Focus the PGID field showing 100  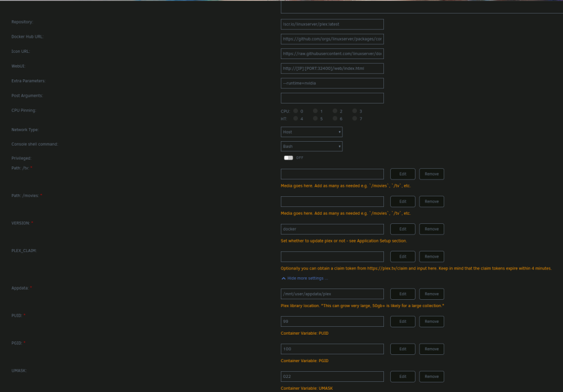pos(332,349)
